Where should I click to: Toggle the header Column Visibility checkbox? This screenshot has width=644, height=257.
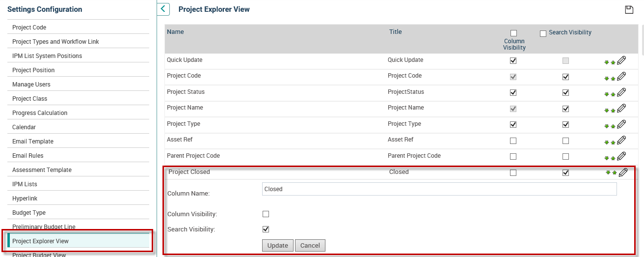click(514, 33)
